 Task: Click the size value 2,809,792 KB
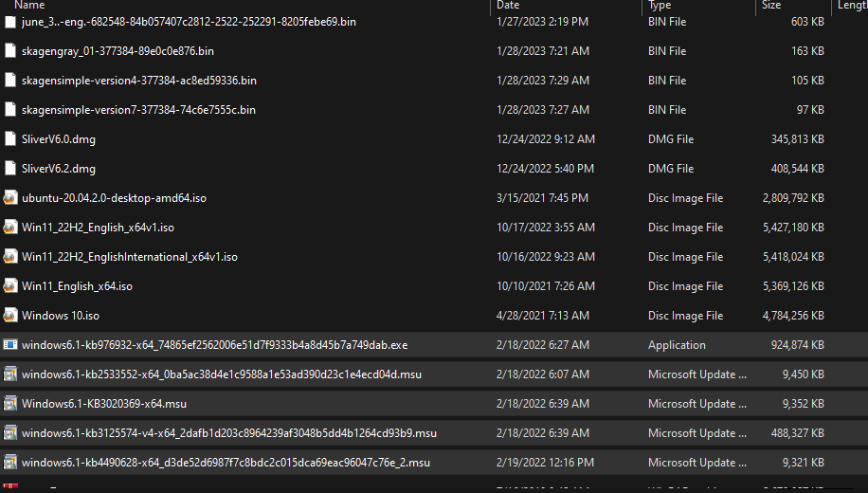click(793, 198)
